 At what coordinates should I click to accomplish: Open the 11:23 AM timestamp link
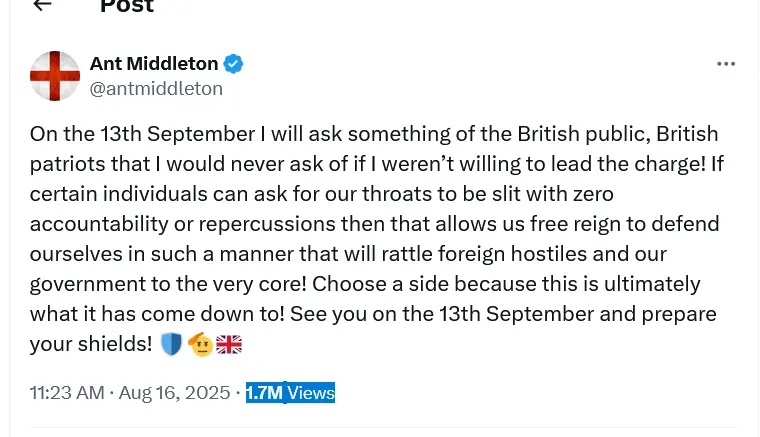[x=67, y=393]
